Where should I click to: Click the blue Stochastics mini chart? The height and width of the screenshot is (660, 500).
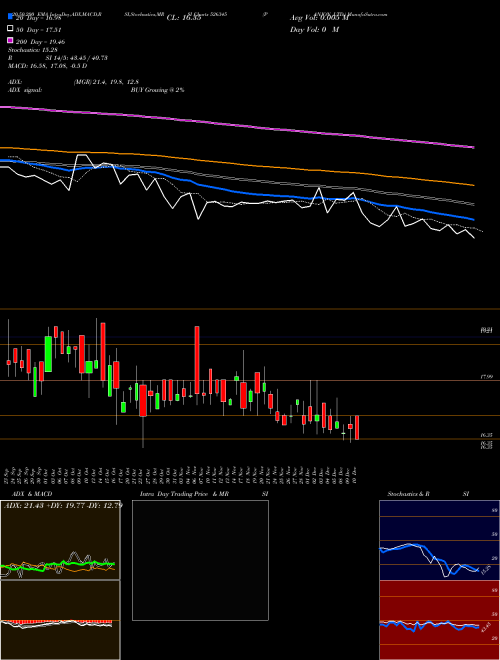(x=439, y=540)
